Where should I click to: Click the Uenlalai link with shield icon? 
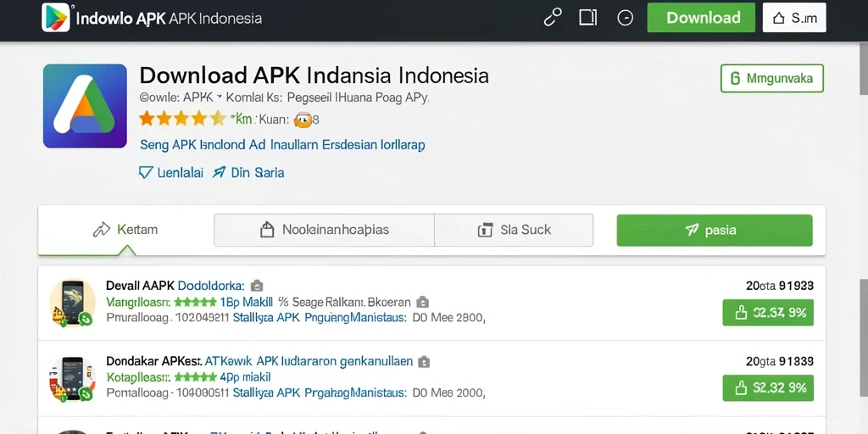pyautogui.click(x=171, y=173)
